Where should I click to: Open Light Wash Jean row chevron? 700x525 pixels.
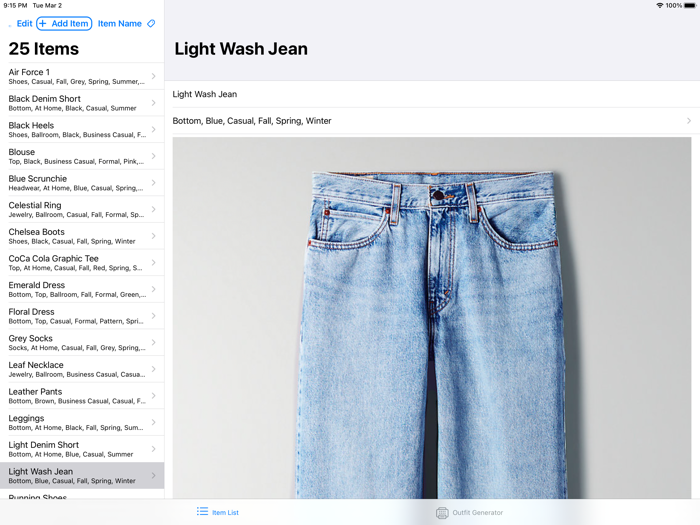(154, 475)
